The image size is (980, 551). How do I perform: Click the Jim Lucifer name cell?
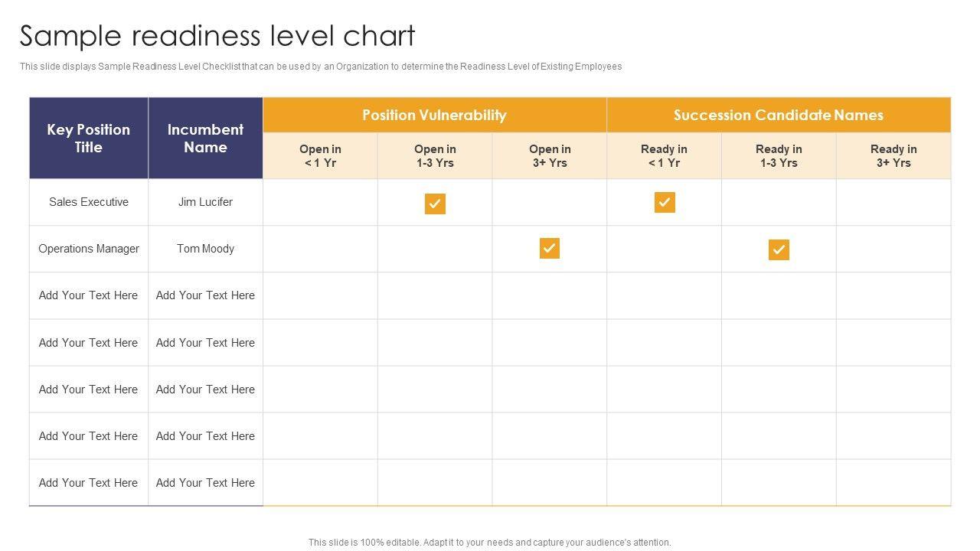coord(205,202)
